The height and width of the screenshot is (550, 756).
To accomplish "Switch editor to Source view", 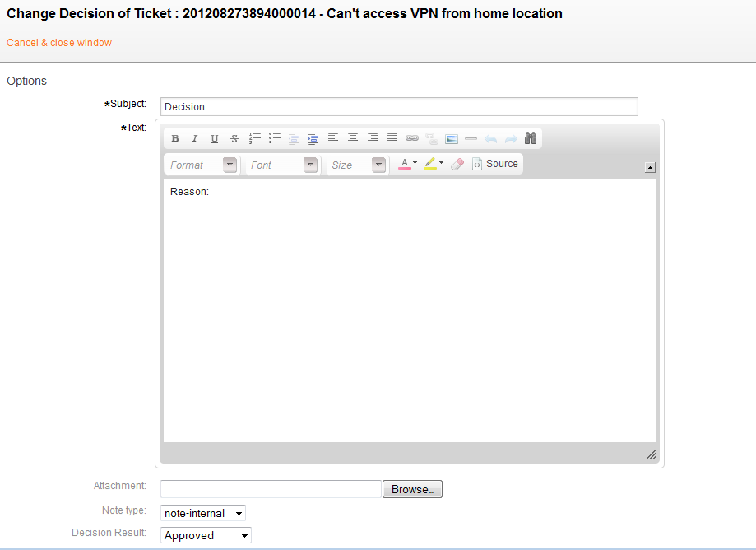I will tap(495, 164).
